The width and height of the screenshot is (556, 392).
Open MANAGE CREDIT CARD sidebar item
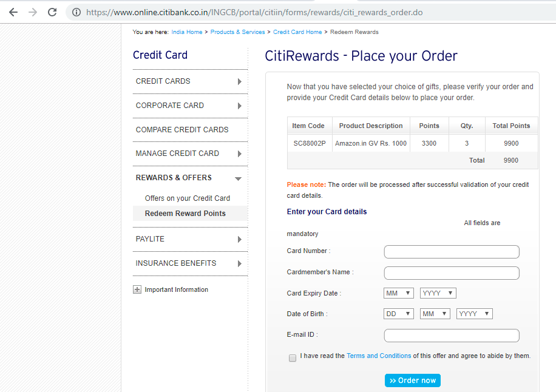click(x=177, y=154)
